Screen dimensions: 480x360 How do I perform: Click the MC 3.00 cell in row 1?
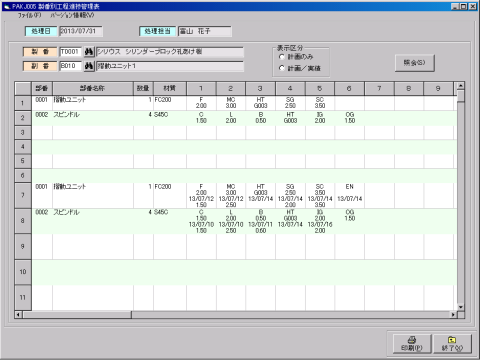(231, 103)
